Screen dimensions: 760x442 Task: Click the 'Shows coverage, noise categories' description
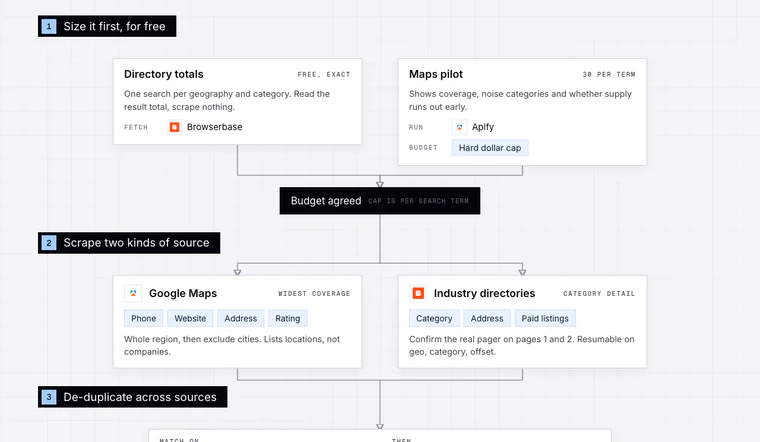pos(520,100)
